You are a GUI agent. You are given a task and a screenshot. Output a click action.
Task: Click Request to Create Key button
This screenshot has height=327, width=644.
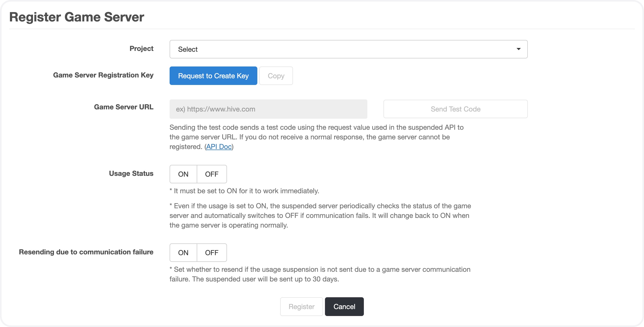click(213, 76)
